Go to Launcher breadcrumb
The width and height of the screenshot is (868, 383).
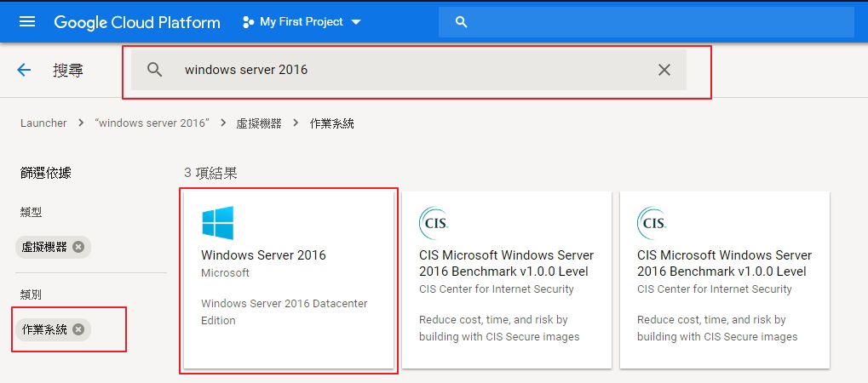(43, 123)
